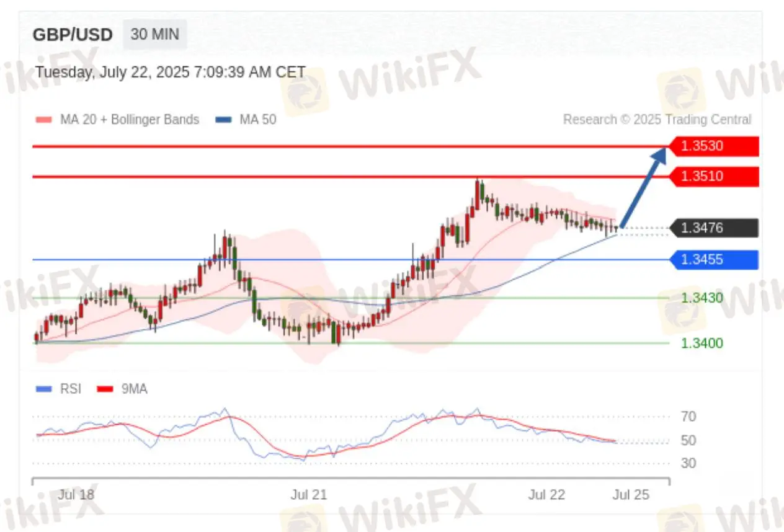Click the 1.3400 support level label
This screenshot has width=784, height=532.
point(702,343)
